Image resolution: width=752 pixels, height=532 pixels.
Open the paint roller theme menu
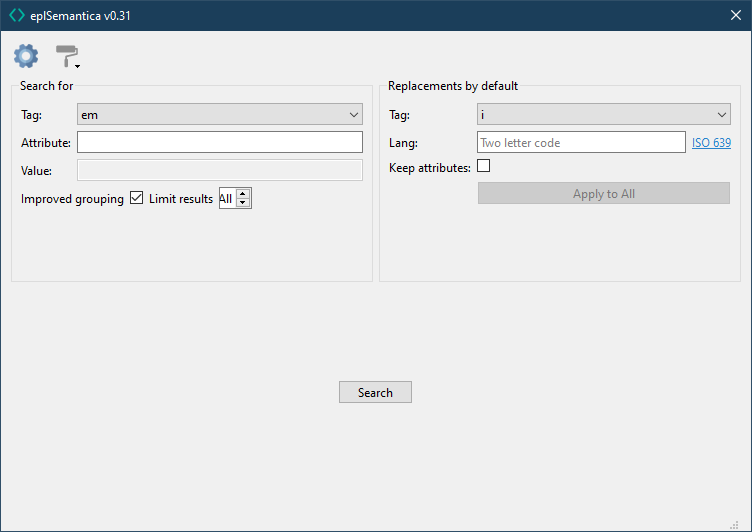68,56
